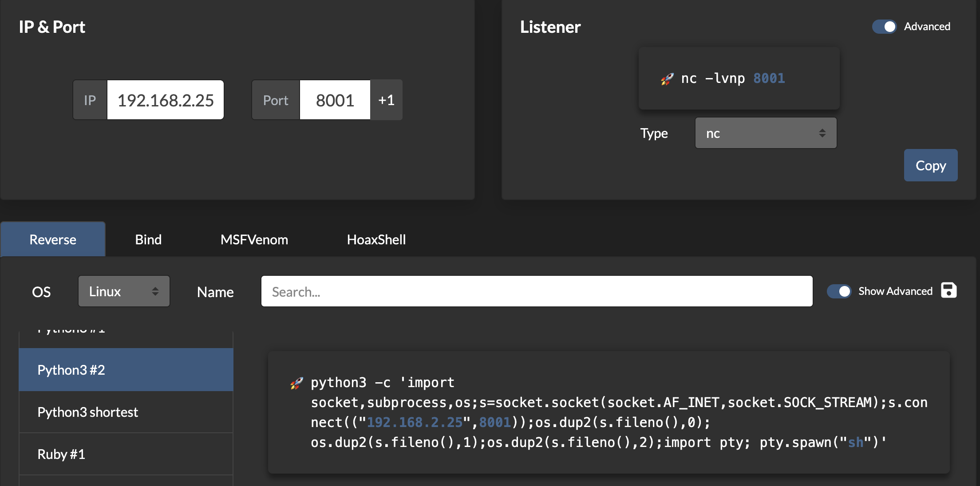Click the save/download icon next to Show Advanced

click(x=949, y=290)
